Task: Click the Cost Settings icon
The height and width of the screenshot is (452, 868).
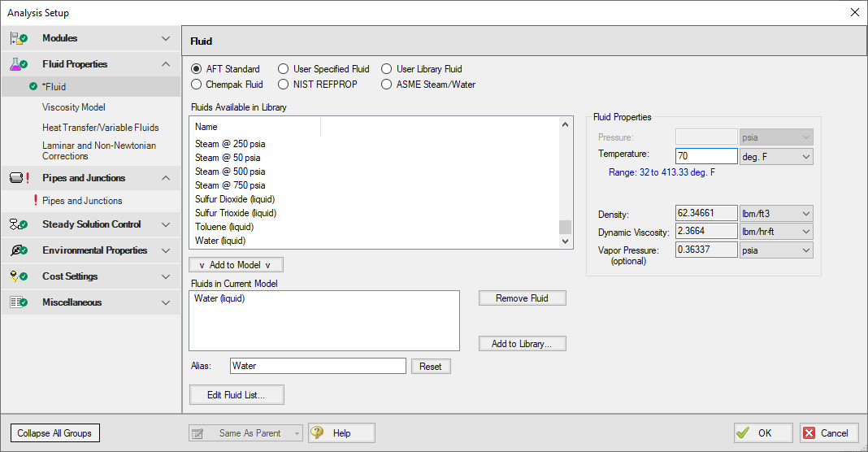Action: point(20,276)
